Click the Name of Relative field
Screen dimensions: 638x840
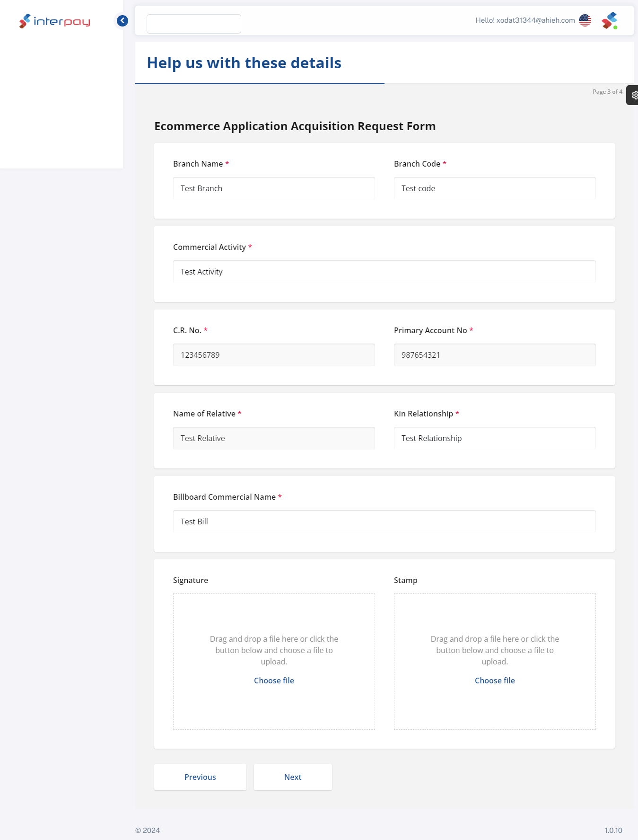[274, 438]
